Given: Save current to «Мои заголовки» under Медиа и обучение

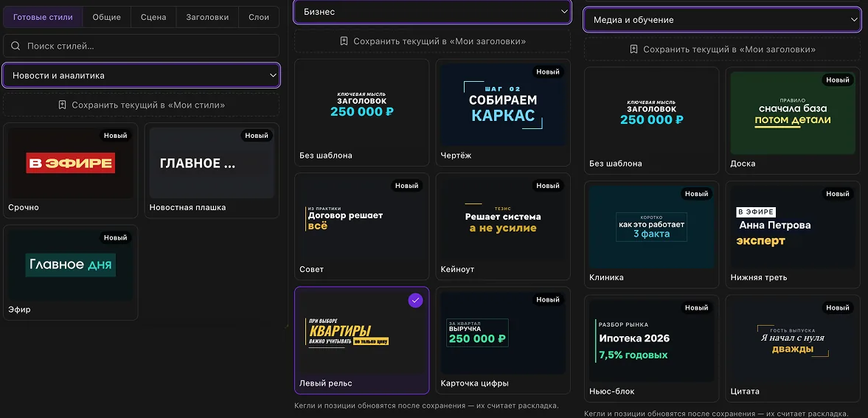Looking at the screenshot, I should [722, 49].
